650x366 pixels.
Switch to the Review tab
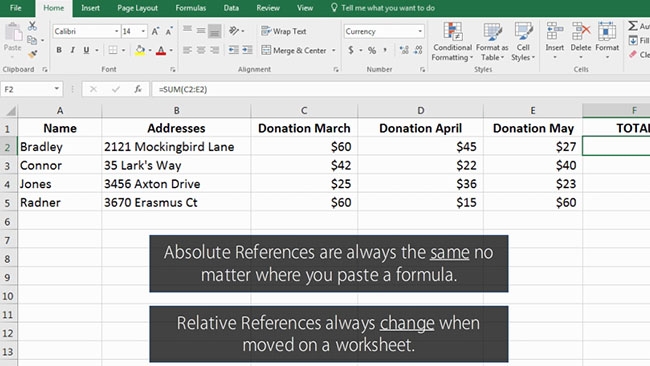click(x=268, y=8)
